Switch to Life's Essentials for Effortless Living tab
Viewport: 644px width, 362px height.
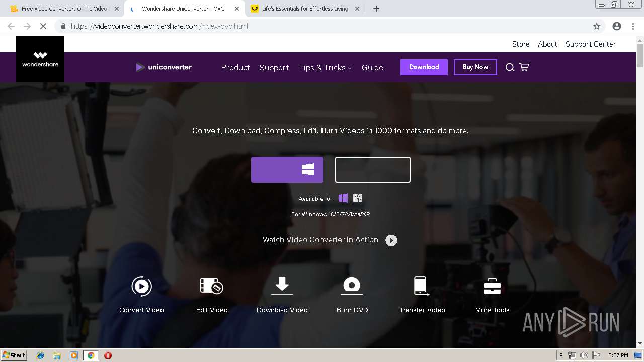(305, 9)
